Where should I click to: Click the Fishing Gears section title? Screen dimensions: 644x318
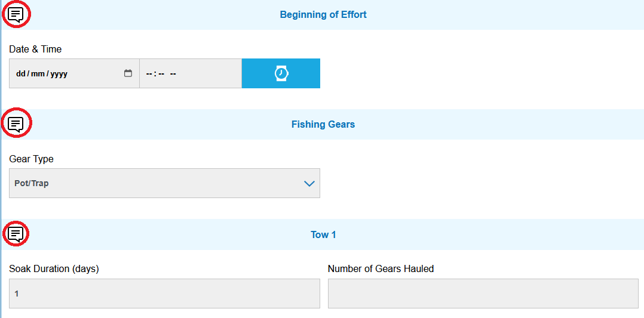323,125
